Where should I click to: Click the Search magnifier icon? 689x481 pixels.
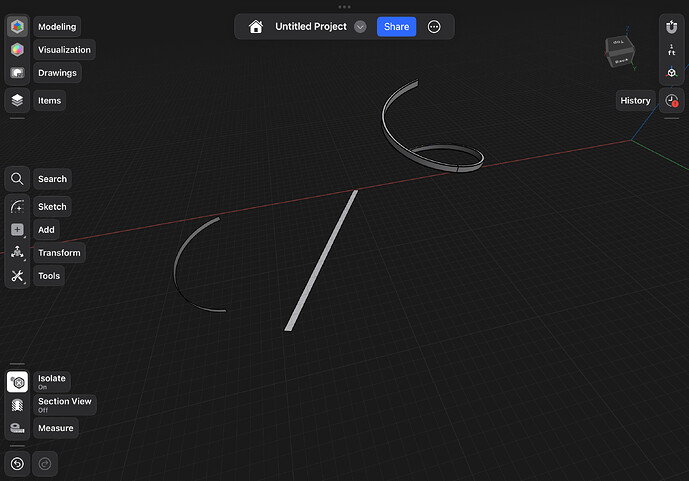(17, 179)
